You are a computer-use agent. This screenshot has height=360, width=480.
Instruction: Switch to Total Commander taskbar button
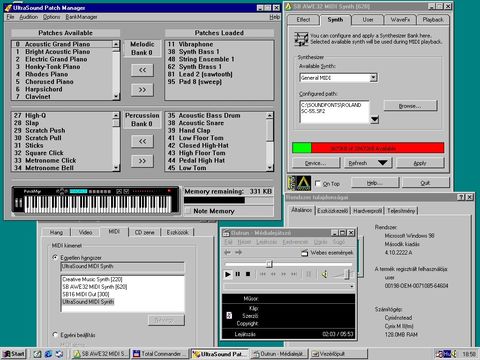[159, 354]
